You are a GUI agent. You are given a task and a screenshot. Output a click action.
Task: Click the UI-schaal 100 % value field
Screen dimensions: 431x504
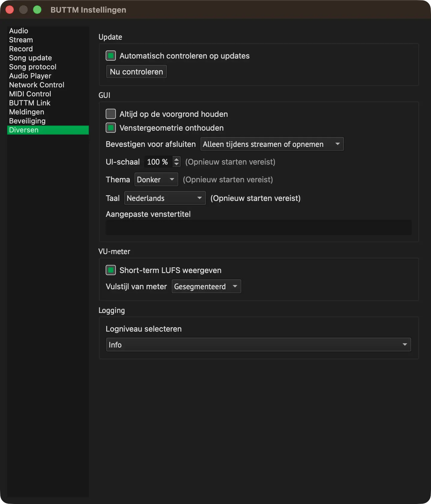click(158, 162)
